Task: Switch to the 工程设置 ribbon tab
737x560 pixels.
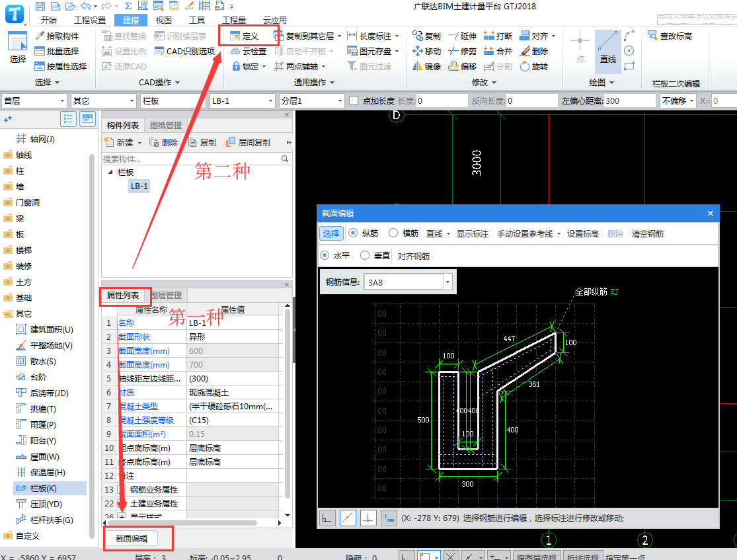Action: (90, 20)
